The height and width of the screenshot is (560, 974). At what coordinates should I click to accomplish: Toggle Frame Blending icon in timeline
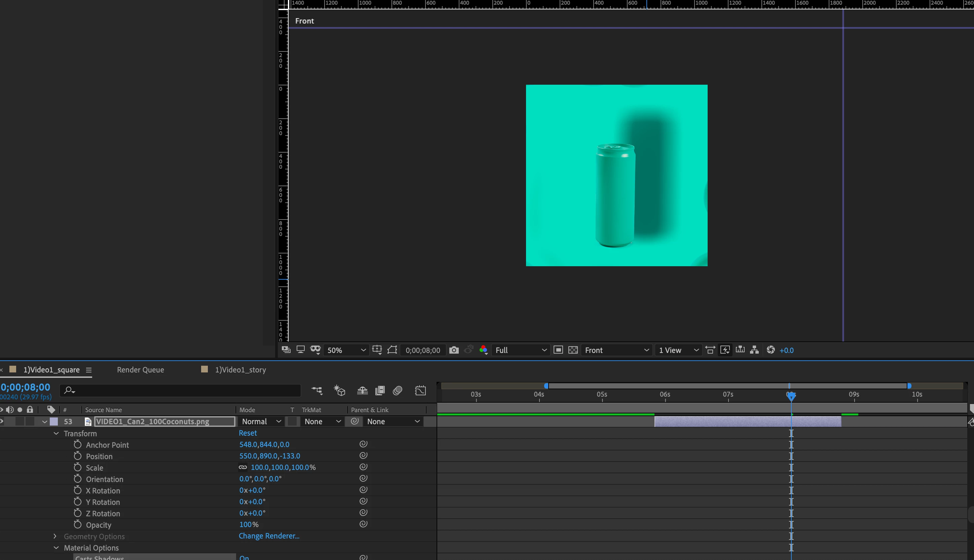[x=380, y=391]
